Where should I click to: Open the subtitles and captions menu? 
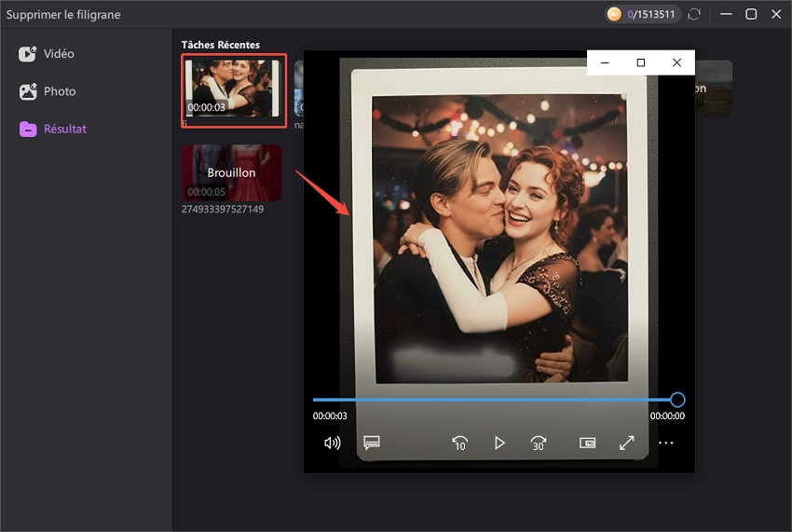[372, 443]
